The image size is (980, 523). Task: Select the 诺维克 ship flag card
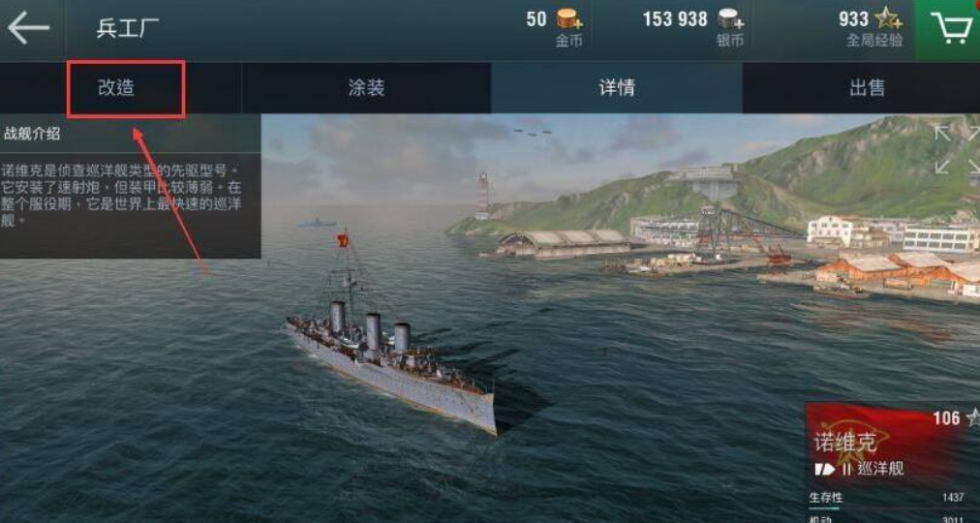(893, 442)
